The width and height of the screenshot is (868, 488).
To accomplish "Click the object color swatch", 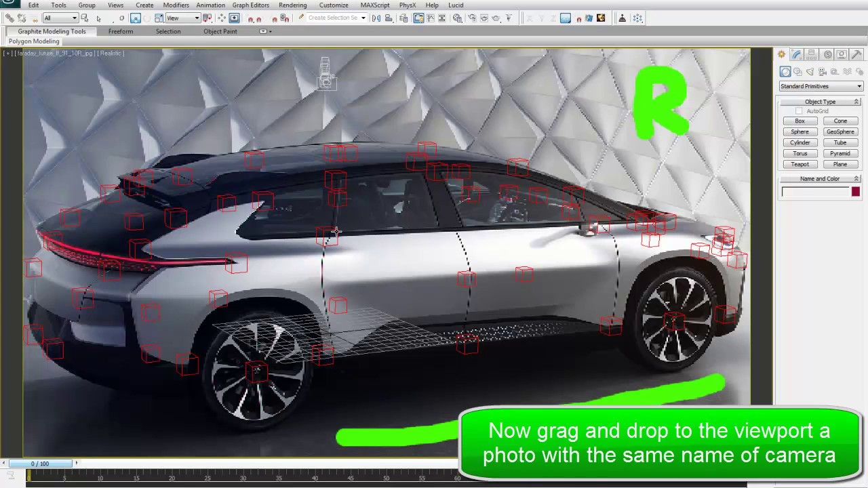I will pyautogui.click(x=855, y=192).
